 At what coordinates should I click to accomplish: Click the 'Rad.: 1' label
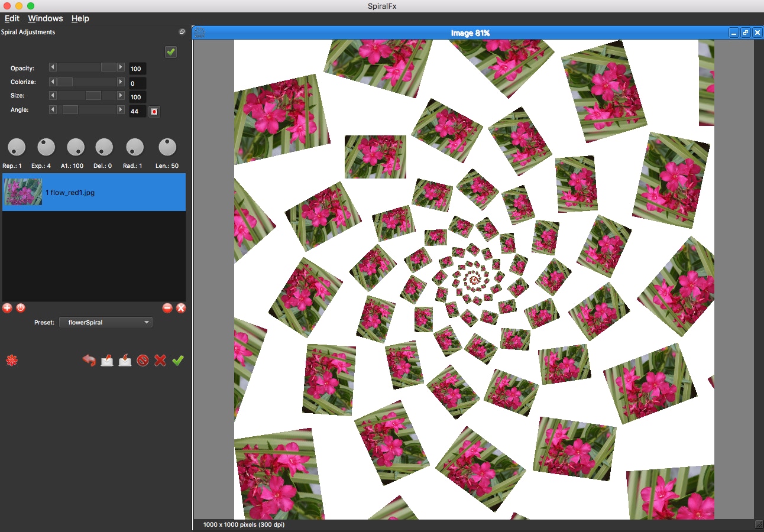coord(132,166)
